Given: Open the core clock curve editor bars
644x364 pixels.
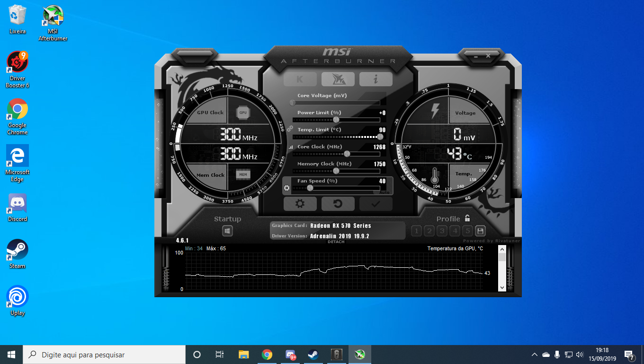Looking at the screenshot, I should (291, 147).
